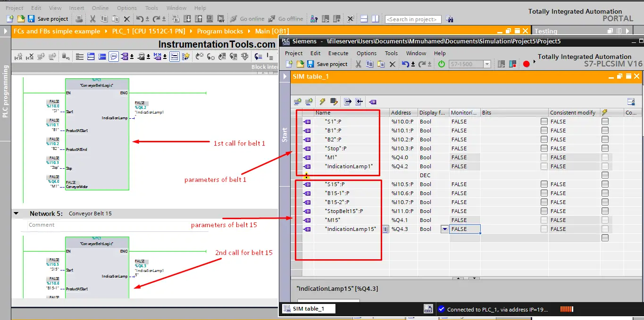Click Upload from device icon in TIA Portal

pos(198,19)
